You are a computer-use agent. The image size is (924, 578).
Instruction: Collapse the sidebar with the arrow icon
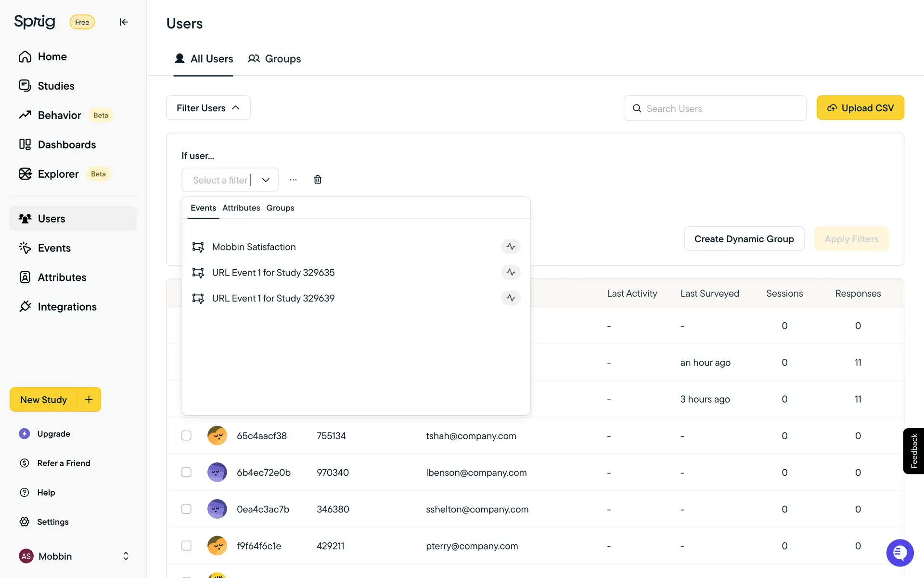point(124,22)
